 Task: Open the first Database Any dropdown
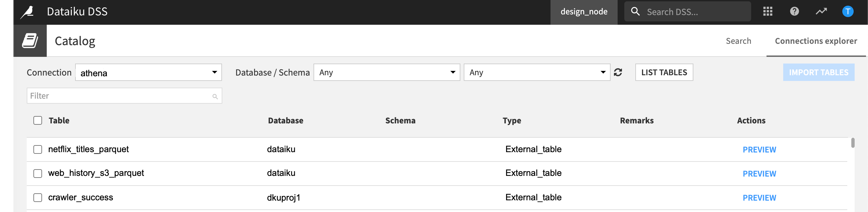(387, 72)
